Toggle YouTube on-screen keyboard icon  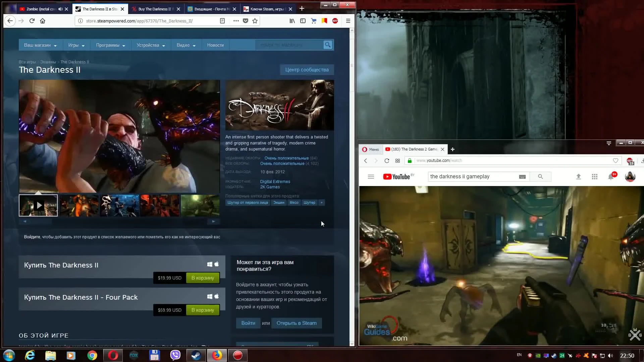click(x=522, y=177)
